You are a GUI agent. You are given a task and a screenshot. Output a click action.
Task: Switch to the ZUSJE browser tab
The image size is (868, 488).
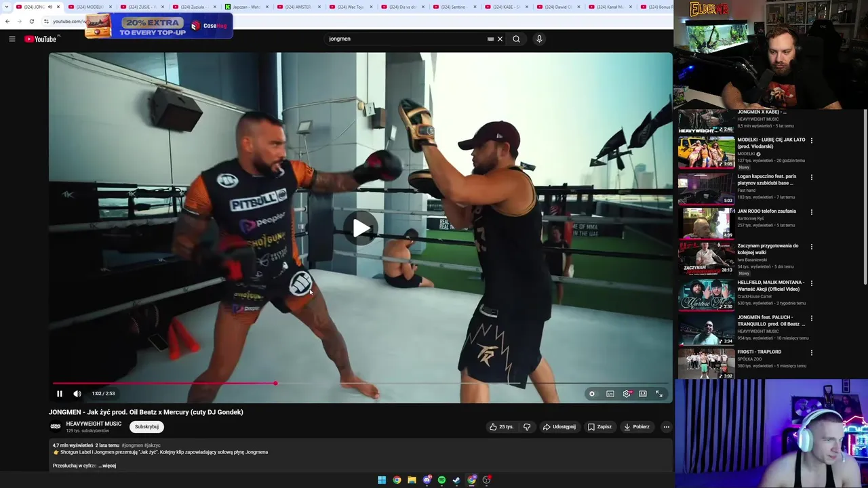pyautogui.click(x=142, y=7)
